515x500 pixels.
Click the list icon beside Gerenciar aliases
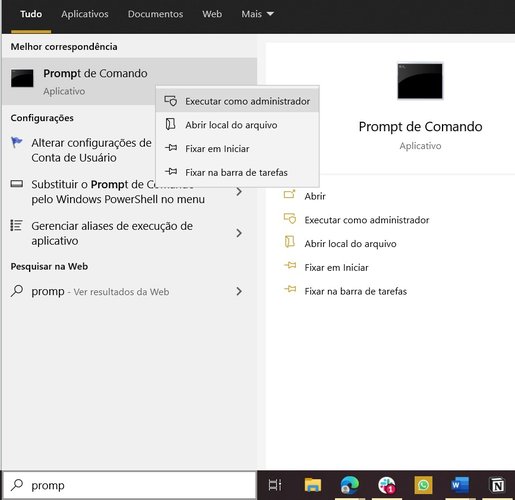(x=17, y=226)
